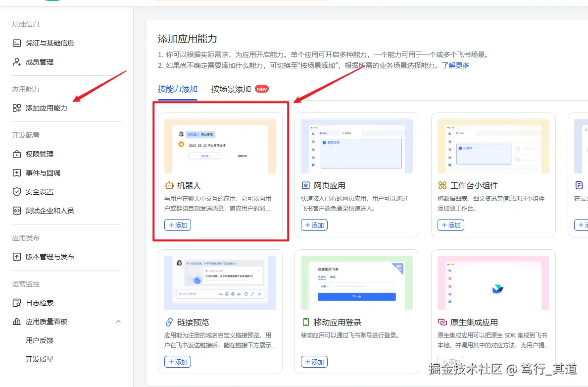The image size is (588, 387).
Task: Click the document icon on the cut-off fourth card
Action: click(x=579, y=185)
